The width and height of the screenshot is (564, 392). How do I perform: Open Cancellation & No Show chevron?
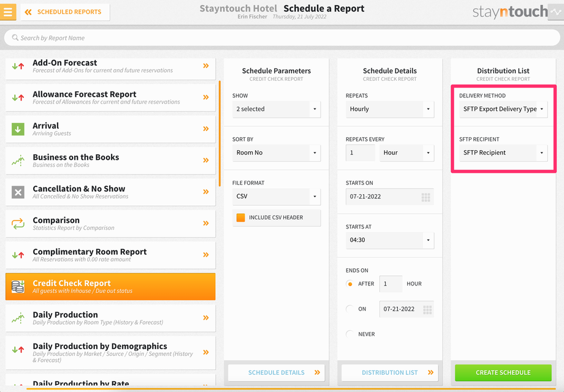tap(206, 192)
